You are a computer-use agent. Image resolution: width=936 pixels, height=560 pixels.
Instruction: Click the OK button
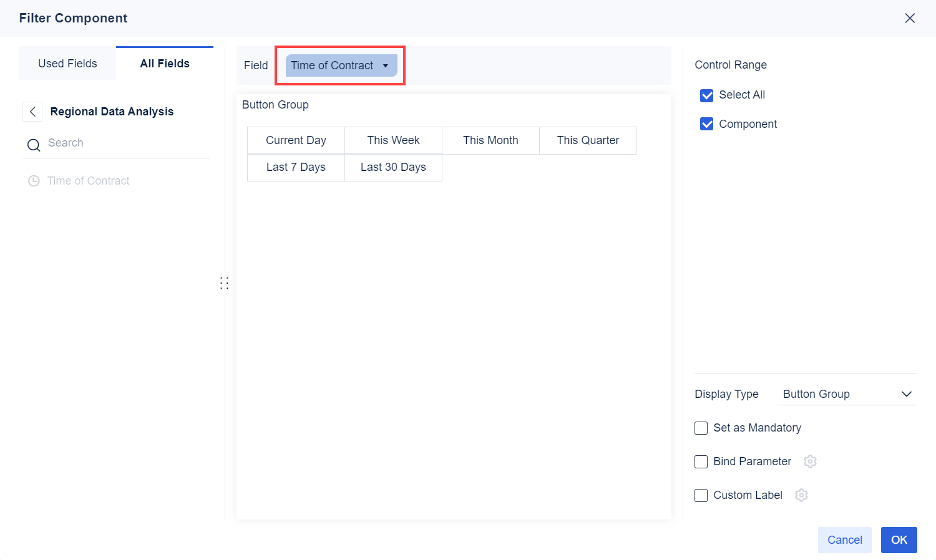[899, 540]
